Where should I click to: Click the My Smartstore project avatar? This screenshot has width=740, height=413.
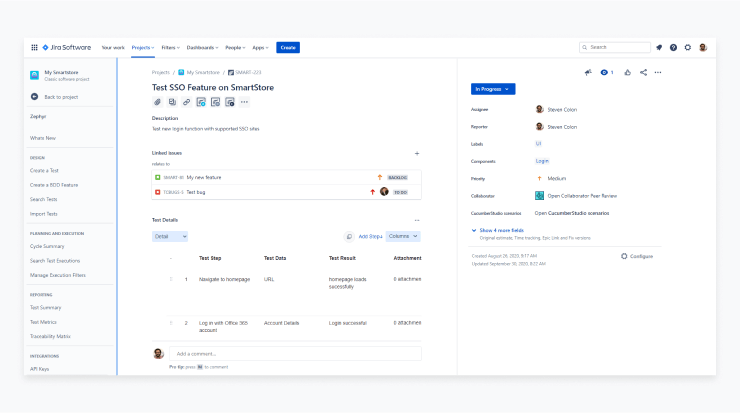pos(34,75)
